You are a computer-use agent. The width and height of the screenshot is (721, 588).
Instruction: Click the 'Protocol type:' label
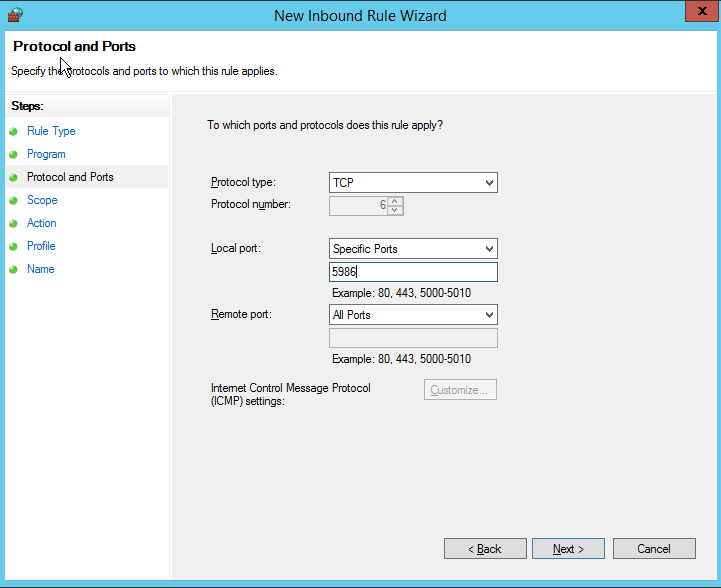tap(243, 183)
